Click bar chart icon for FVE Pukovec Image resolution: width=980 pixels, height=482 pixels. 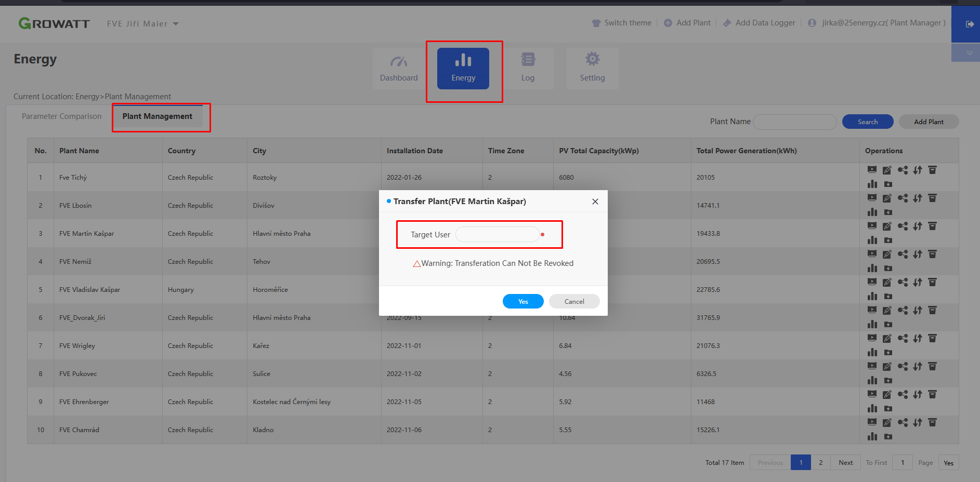[872, 381]
